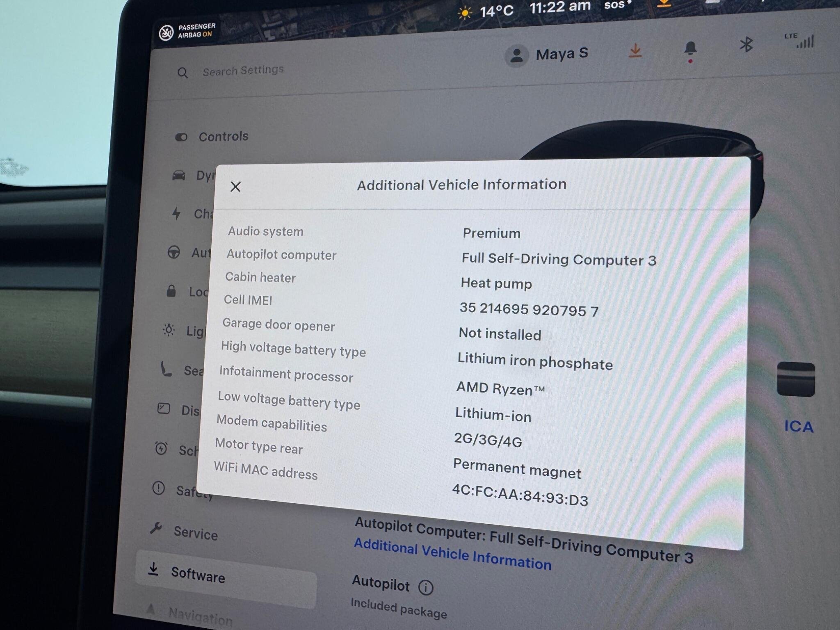This screenshot has height=630, width=840.
Task: Select the Software menu item
Action: coord(198,575)
